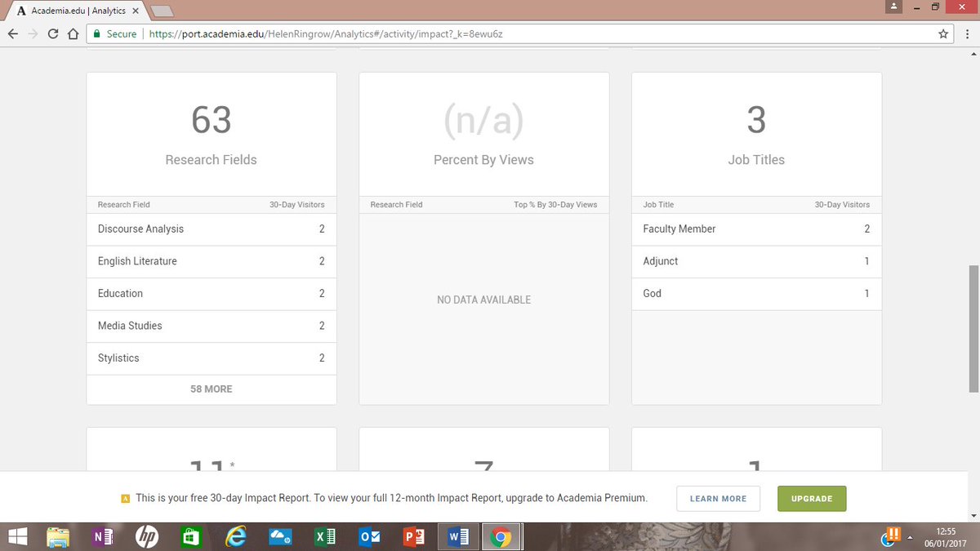Launch Internet Explorer from the taskbar

coord(236,536)
